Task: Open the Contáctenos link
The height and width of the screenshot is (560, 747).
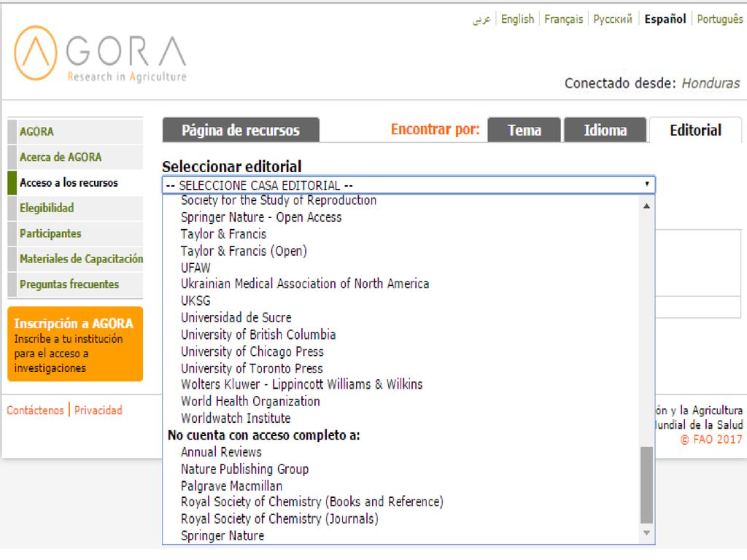Action: (x=35, y=410)
